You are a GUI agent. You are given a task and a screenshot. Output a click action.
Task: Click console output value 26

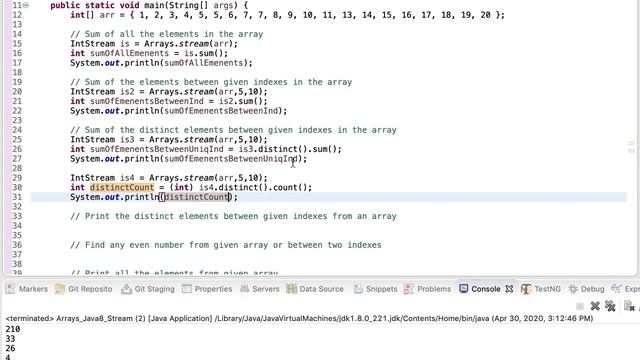click(x=10, y=349)
